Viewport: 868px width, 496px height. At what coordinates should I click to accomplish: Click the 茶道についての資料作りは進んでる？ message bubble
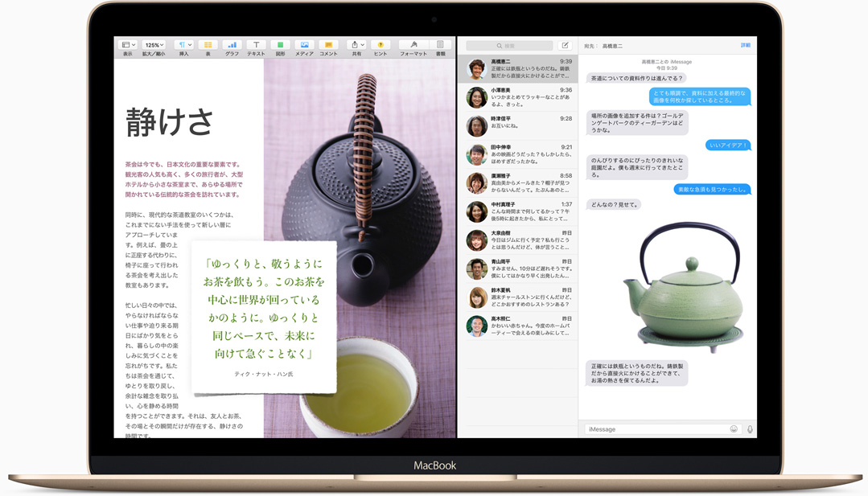(x=636, y=78)
